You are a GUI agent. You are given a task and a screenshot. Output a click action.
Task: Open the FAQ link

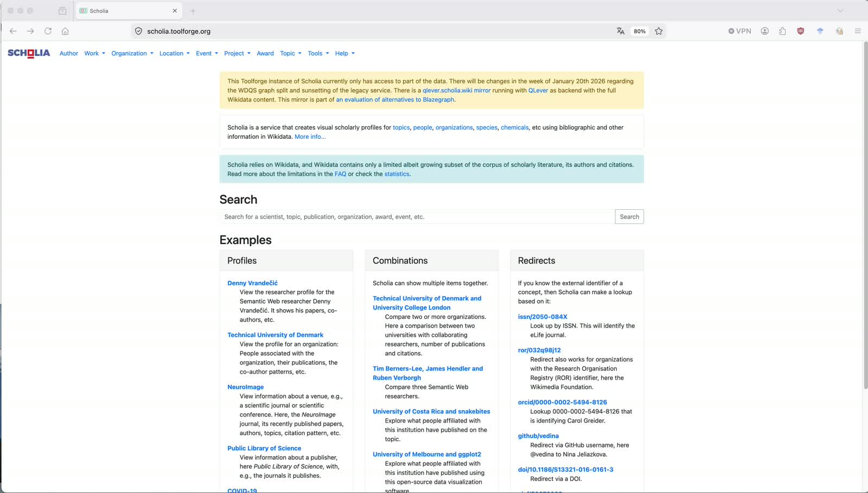pyautogui.click(x=341, y=174)
